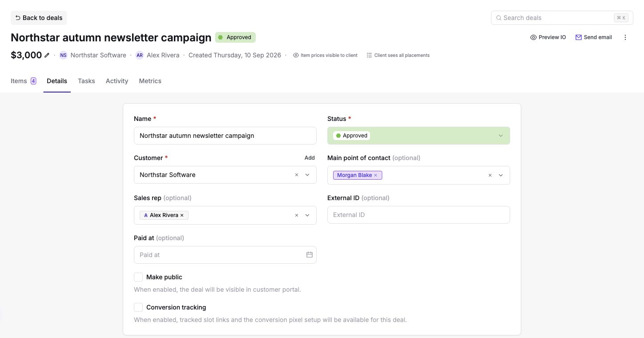Image resolution: width=644 pixels, height=338 pixels.
Task: Open the Tasks tab
Action: pyautogui.click(x=86, y=81)
